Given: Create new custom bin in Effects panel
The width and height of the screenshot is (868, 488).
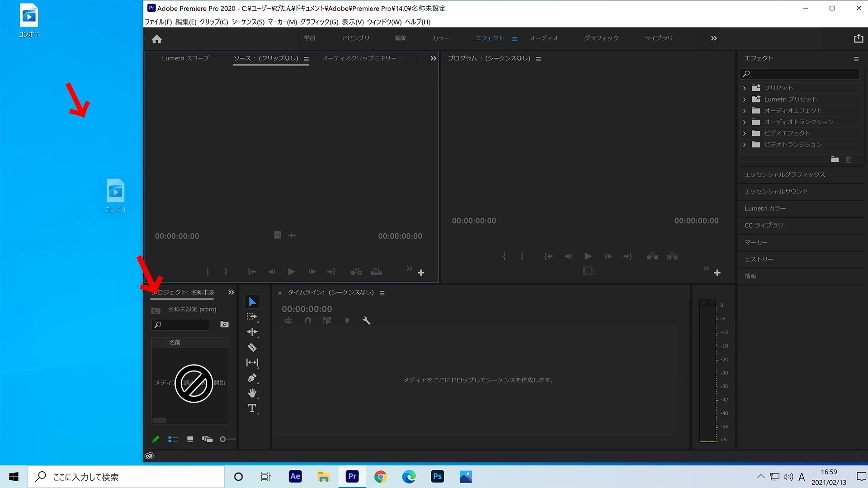Looking at the screenshot, I should tap(835, 160).
